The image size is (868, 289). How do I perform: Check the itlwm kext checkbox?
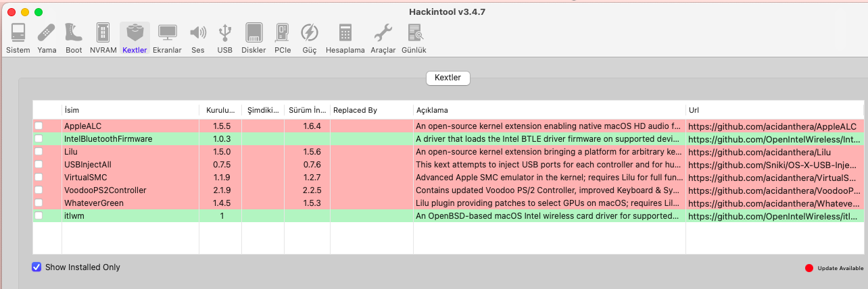click(x=39, y=216)
